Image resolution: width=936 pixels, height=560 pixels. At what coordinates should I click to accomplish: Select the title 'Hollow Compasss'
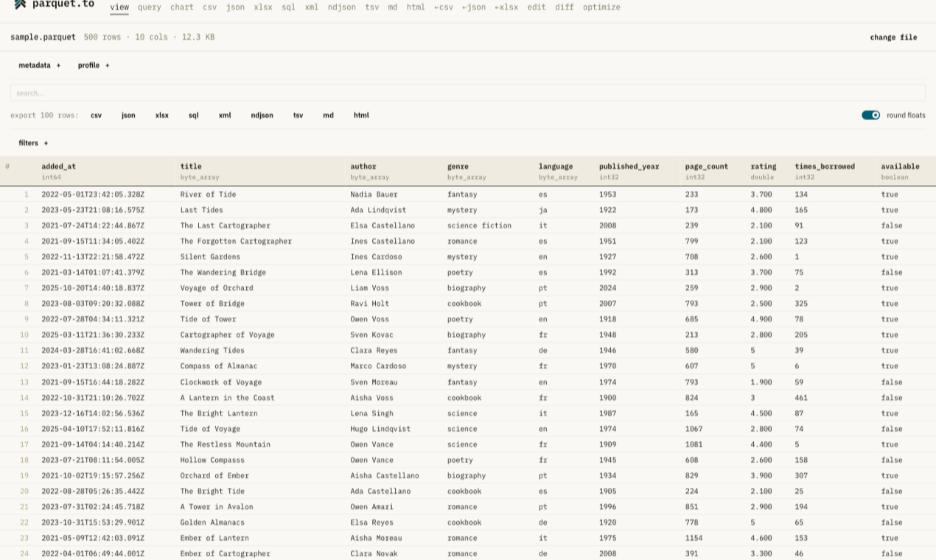point(212,460)
